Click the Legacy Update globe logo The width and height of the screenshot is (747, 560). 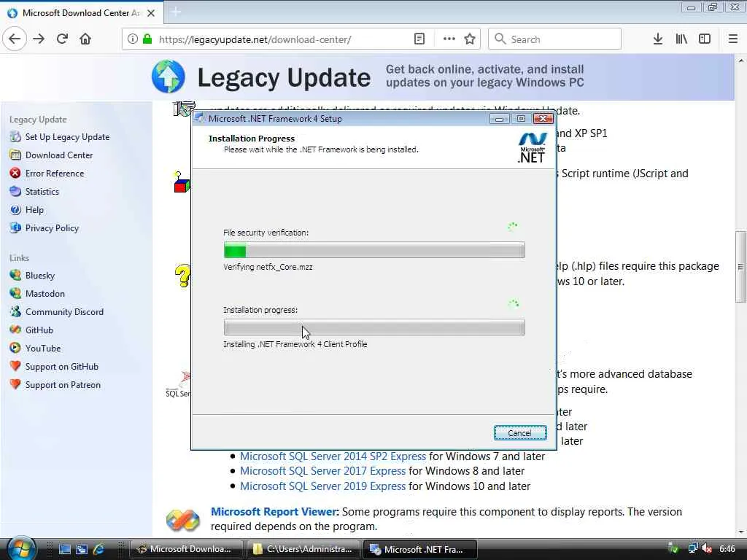pyautogui.click(x=169, y=77)
